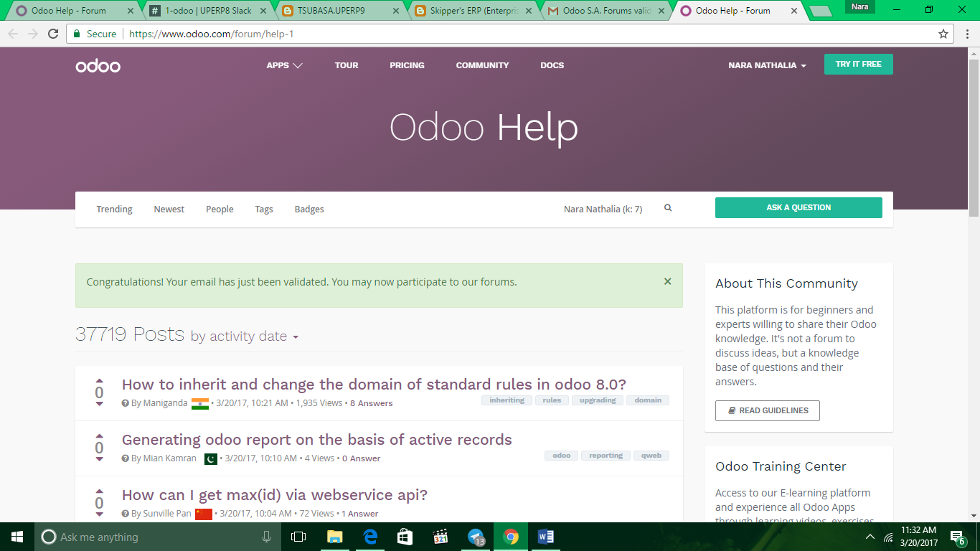Downvote the 'How can I get max(id)' post
This screenshot has width=980, height=551.
point(100,514)
